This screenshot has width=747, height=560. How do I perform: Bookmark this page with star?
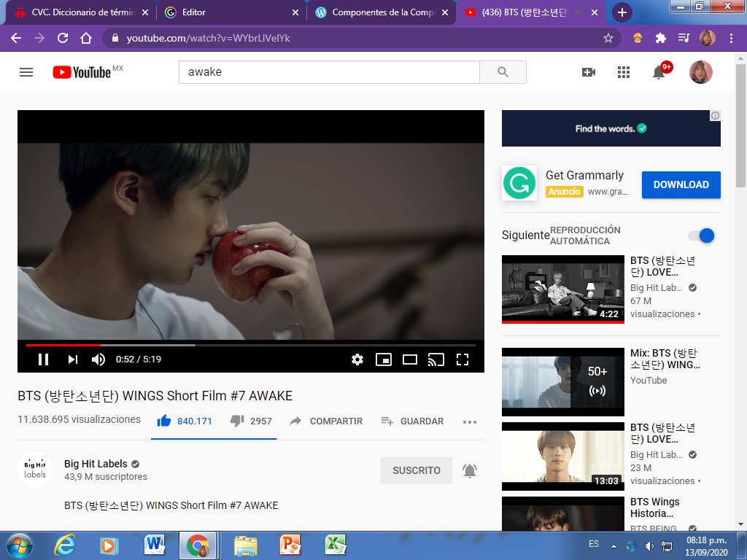[608, 38]
